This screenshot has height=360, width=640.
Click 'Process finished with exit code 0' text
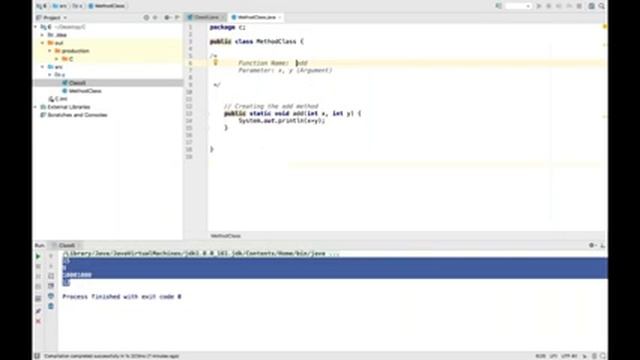point(122,297)
